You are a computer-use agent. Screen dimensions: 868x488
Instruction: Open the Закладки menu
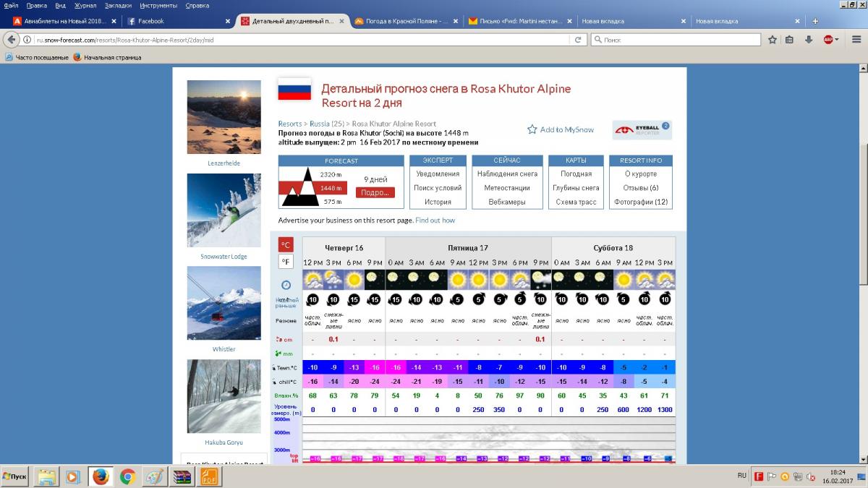pyautogui.click(x=118, y=5)
